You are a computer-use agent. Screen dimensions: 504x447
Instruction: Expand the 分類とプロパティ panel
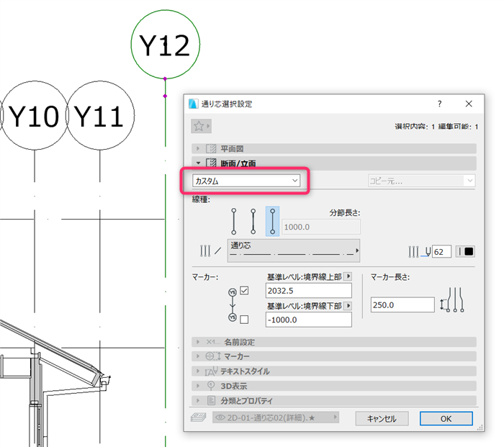[334, 401]
